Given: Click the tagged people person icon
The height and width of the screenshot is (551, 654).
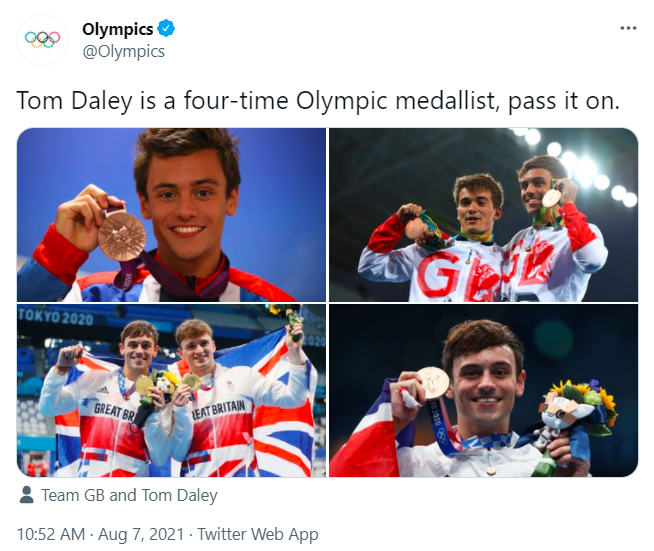Looking at the screenshot, I should (27, 495).
